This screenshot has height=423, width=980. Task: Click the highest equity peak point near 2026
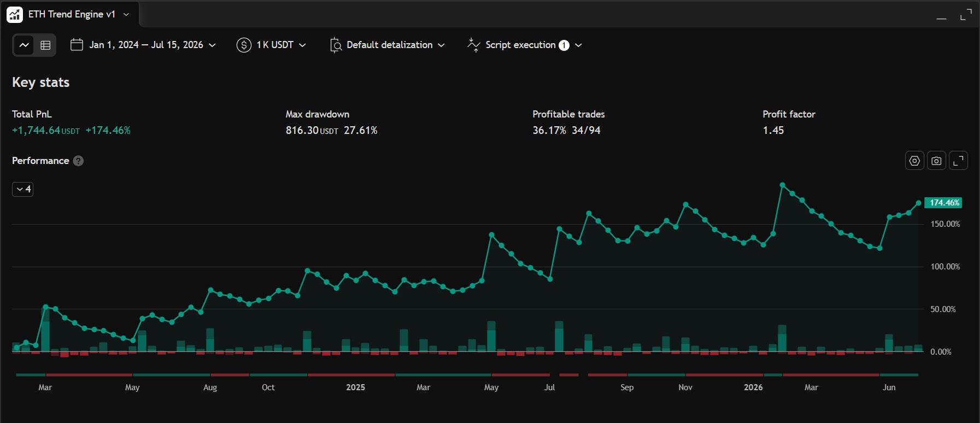click(x=783, y=185)
